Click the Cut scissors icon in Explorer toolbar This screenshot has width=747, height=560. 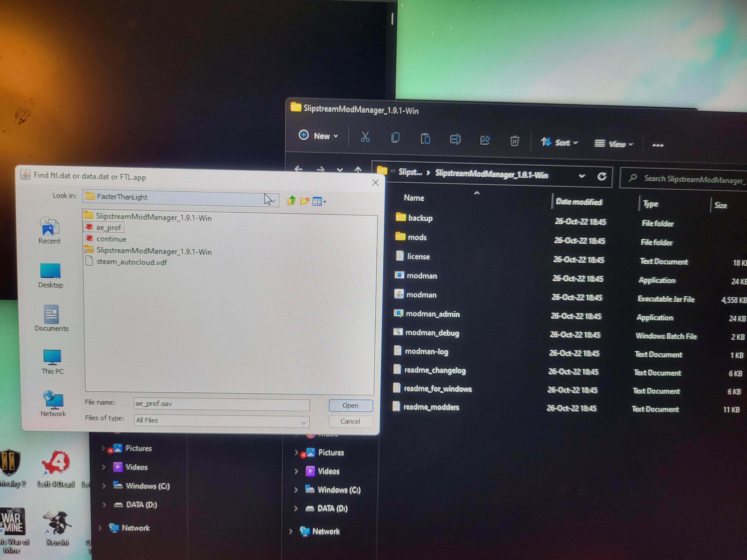[365, 137]
